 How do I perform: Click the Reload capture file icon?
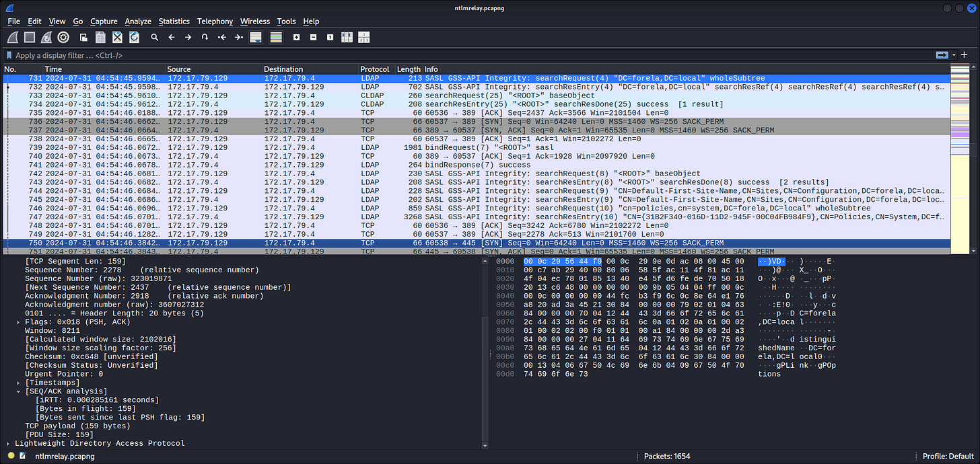[135, 38]
